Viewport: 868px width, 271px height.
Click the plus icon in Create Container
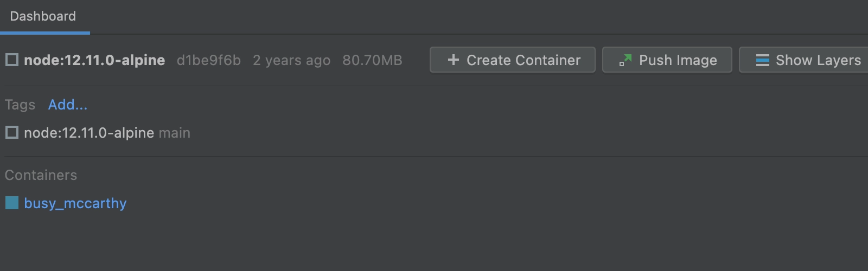pos(454,60)
